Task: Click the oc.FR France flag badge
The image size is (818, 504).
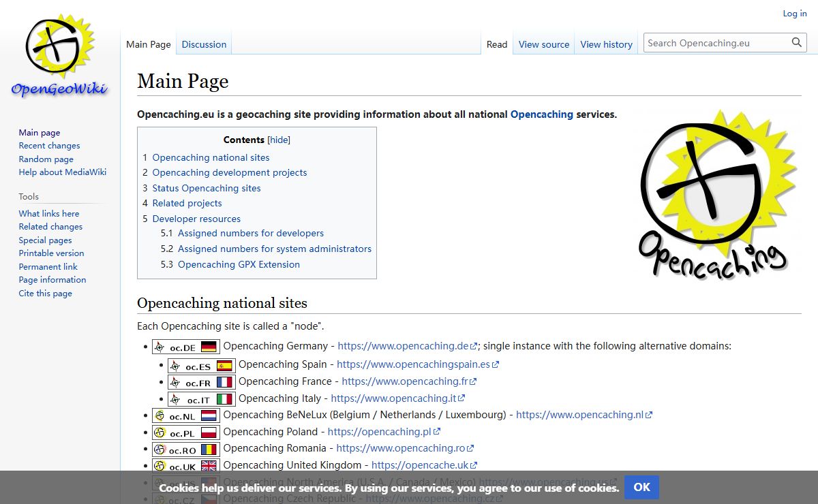Action: point(202,382)
